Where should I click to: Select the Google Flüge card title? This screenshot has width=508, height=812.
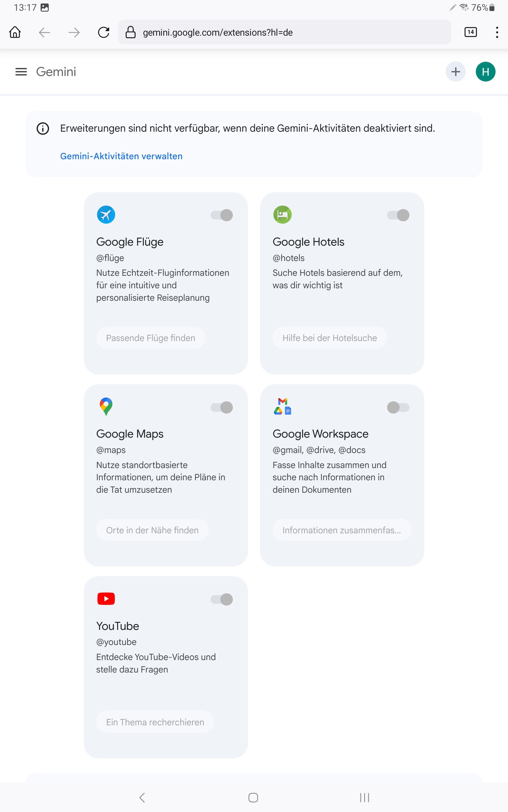(x=130, y=242)
